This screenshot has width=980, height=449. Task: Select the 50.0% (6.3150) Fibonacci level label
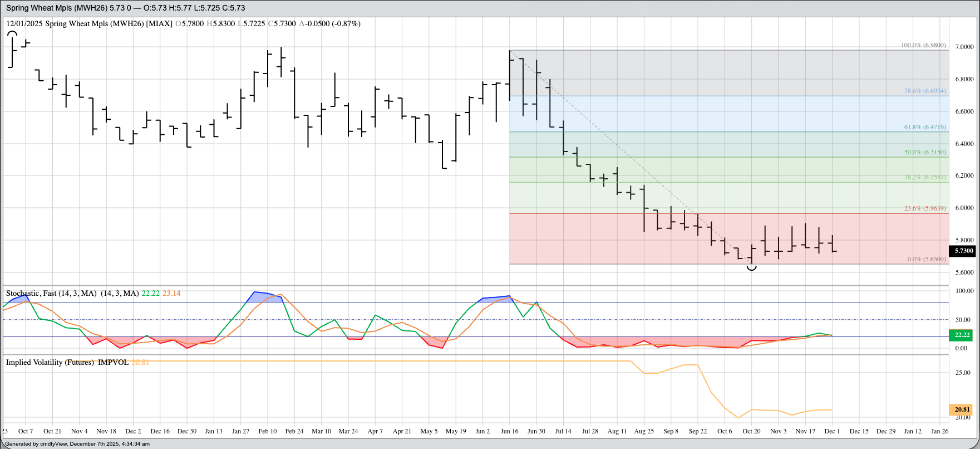pyautogui.click(x=924, y=152)
